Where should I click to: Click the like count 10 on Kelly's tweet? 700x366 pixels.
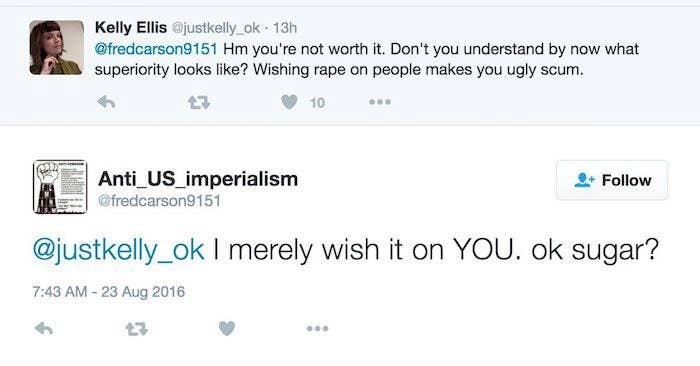pyautogui.click(x=317, y=103)
